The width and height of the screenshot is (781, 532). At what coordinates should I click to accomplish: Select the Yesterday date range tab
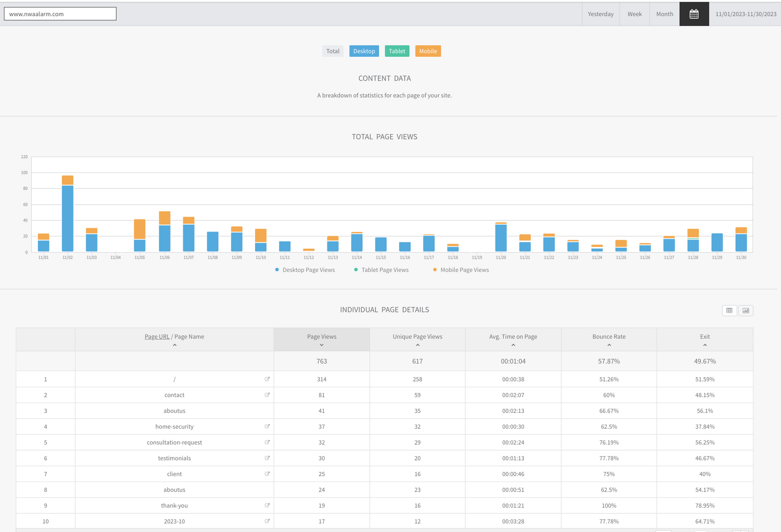coord(600,14)
